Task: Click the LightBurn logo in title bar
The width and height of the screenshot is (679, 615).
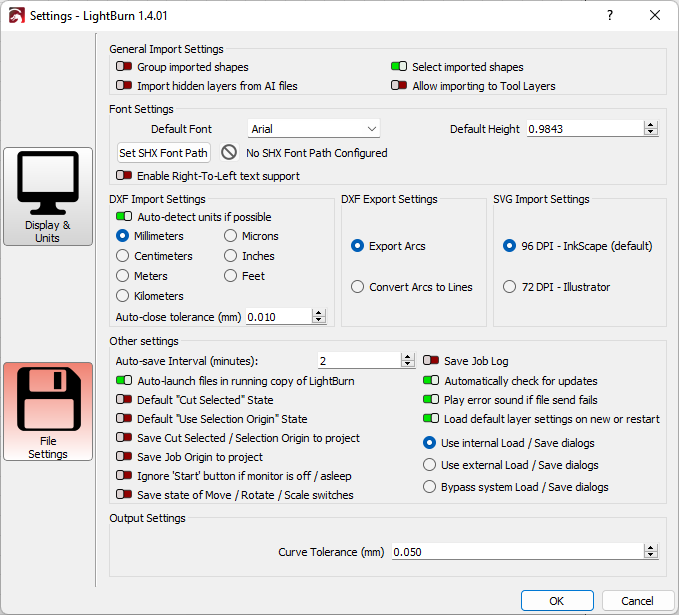Action: point(16,16)
